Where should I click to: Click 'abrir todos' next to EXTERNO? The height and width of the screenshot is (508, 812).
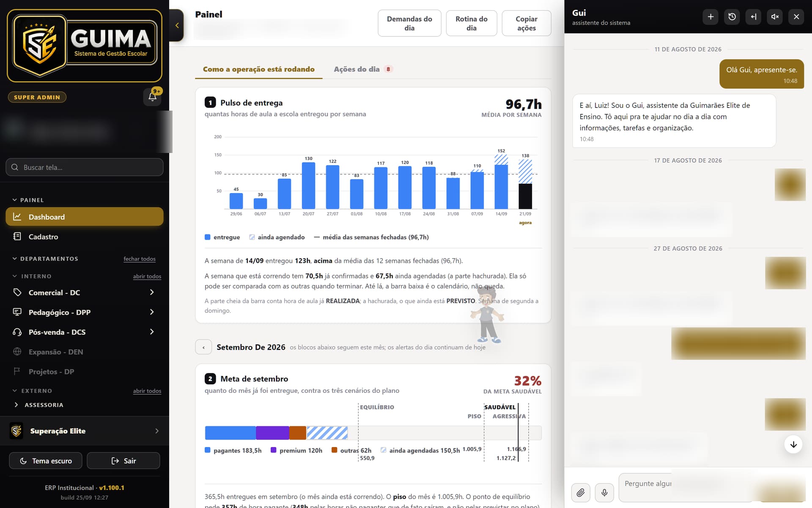pyautogui.click(x=147, y=391)
